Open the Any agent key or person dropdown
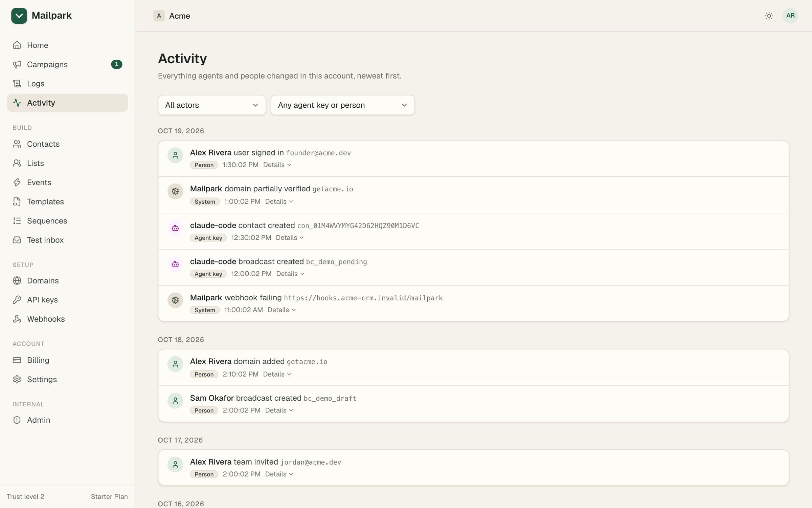 click(x=343, y=105)
